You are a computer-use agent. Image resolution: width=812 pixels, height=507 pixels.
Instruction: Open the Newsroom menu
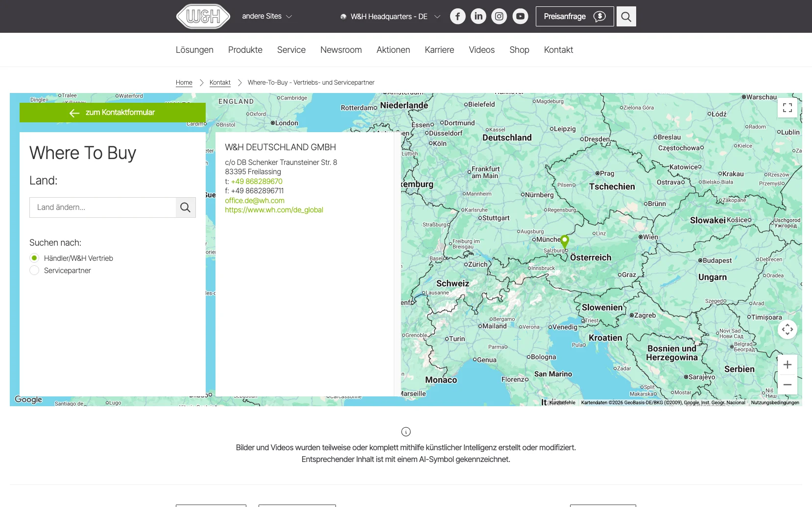[341, 50]
